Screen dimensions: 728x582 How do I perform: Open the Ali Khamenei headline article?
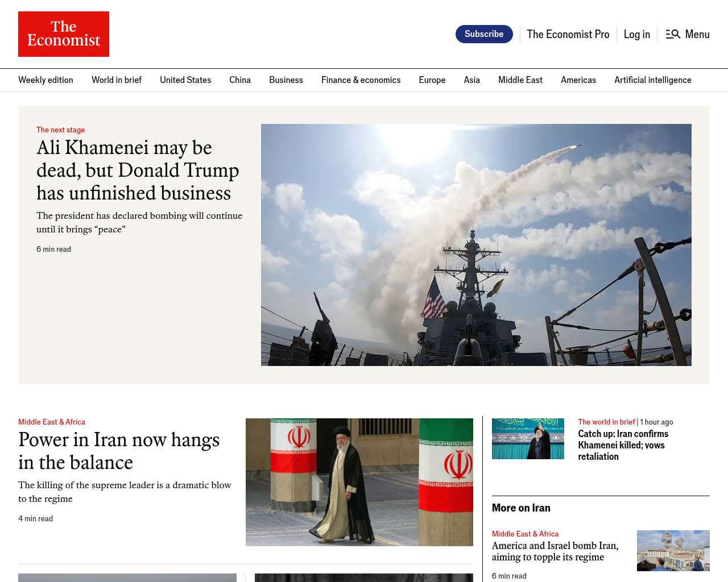pos(138,171)
